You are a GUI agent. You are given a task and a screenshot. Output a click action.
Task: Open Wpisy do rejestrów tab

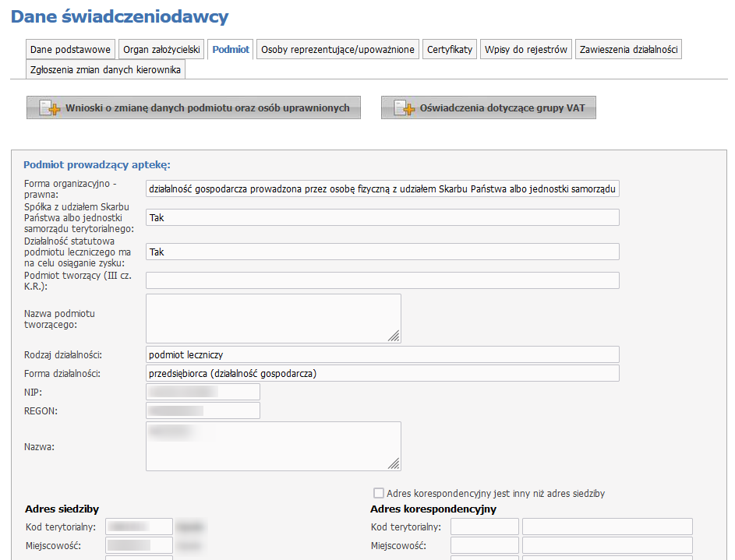pyautogui.click(x=525, y=49)
